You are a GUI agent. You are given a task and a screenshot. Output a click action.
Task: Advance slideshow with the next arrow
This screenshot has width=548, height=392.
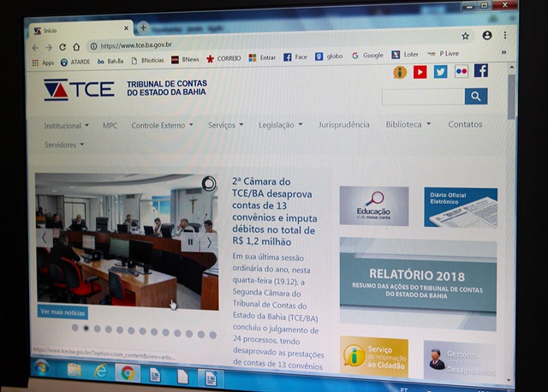click(208, 241)
